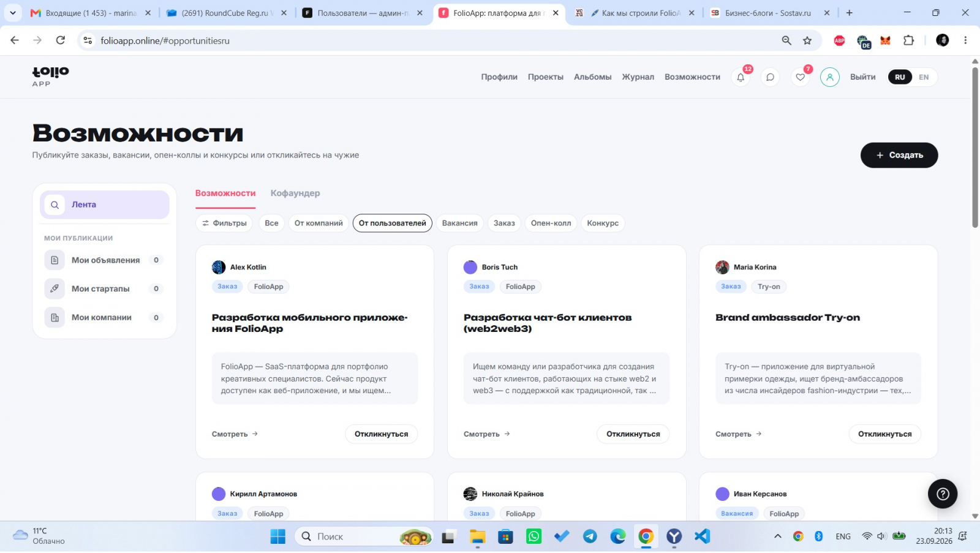View the Boris Tuch chat-bot listing
Viewport: 980px width, 553px height.
click(487, 434)
